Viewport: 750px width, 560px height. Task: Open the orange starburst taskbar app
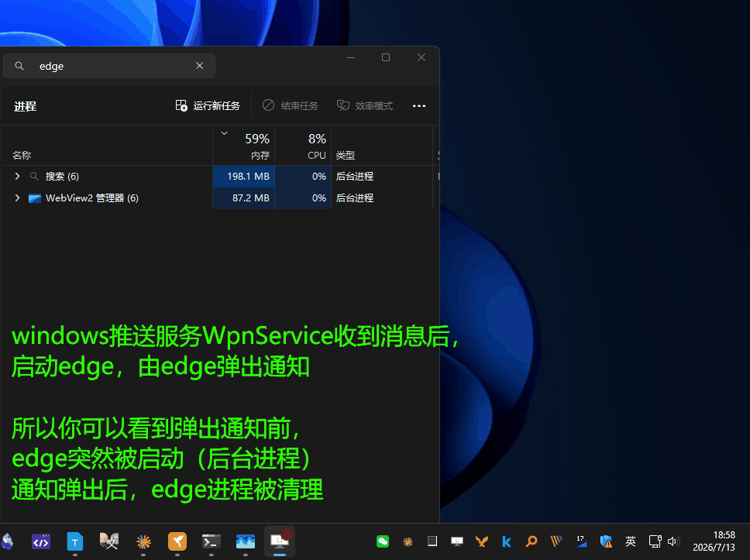[x=143, y=542]
